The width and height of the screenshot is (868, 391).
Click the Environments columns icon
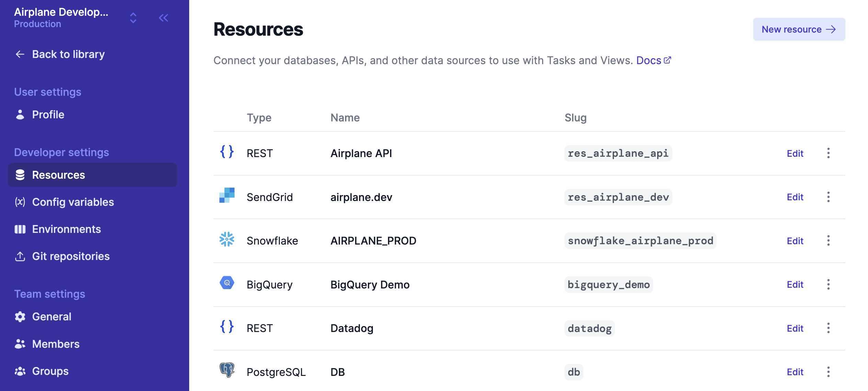click(x=20, y=229)
